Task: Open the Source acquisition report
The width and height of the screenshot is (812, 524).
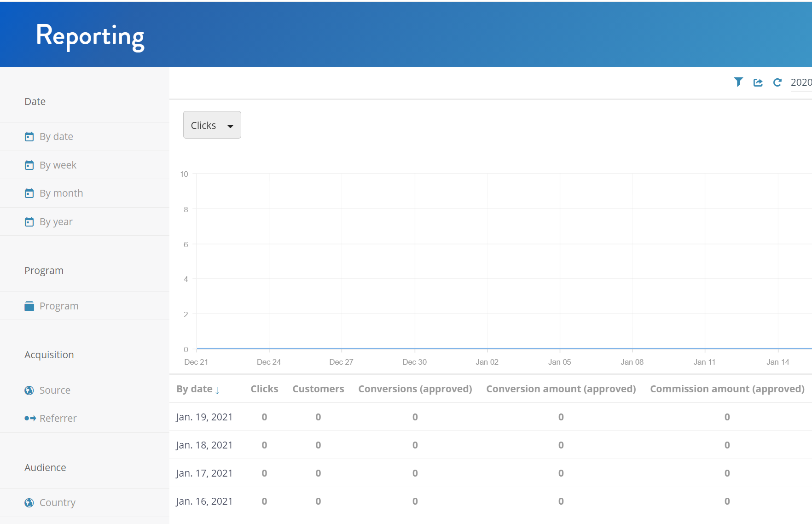Action: (x=55, y=390)
